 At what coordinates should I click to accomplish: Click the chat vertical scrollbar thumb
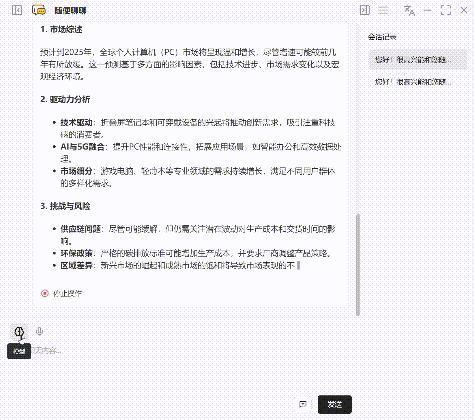pyautogui.click(x=358, y=264)
